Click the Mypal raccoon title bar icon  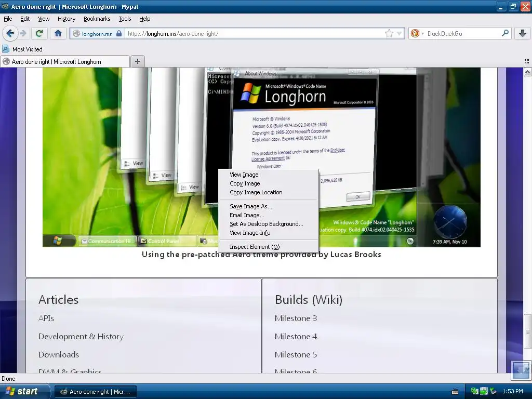click(x=5, y=6)
